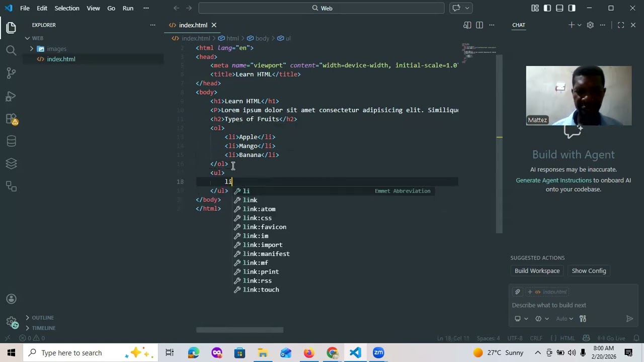Maximize the chat panel
Image resolution: width=644 pixels, height=362 pixels.
pyautogui.click(x=621, y=25)
